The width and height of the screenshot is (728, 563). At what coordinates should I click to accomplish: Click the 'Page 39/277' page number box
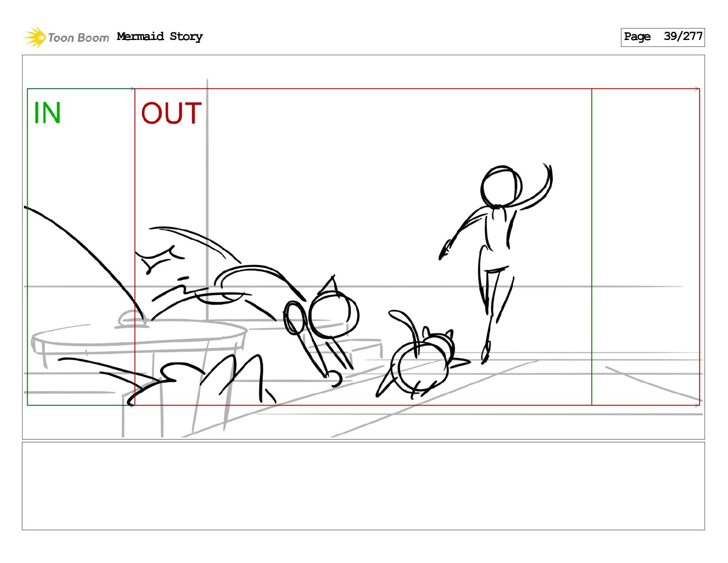tap(662, 37)
